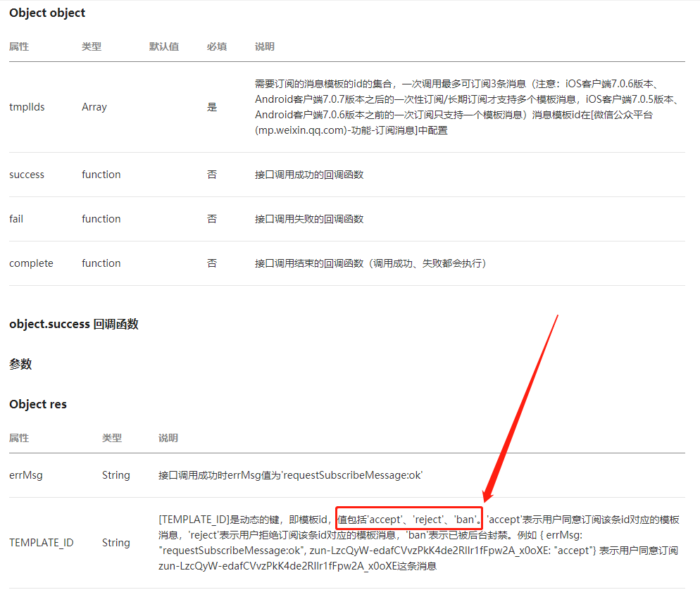Select the 'Object res' heading
This screenshot has width=700, height=597.
coord(38,404)
